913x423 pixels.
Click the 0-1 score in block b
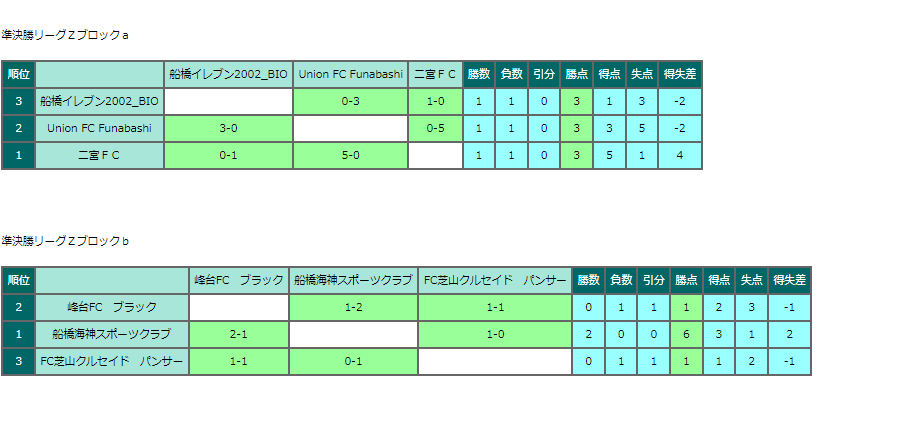click(x=353, y=362)
